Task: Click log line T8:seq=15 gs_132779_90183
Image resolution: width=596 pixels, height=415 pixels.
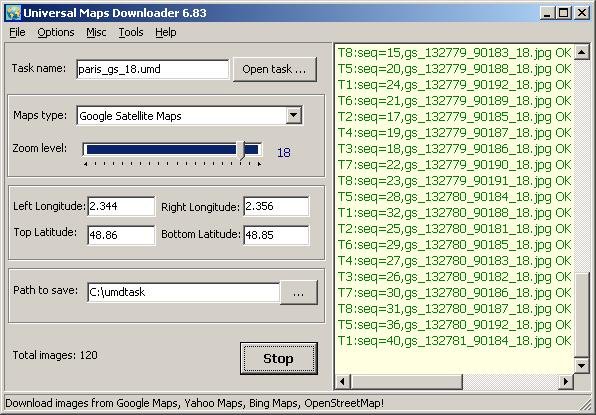Action: click(x=454, y=53)
